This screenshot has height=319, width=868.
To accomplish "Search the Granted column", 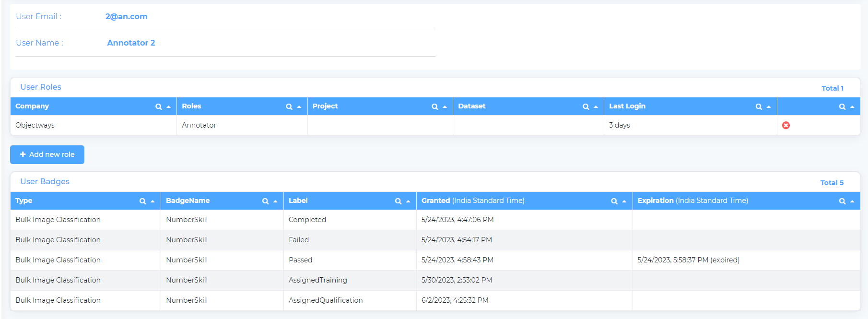I will 614,201.
